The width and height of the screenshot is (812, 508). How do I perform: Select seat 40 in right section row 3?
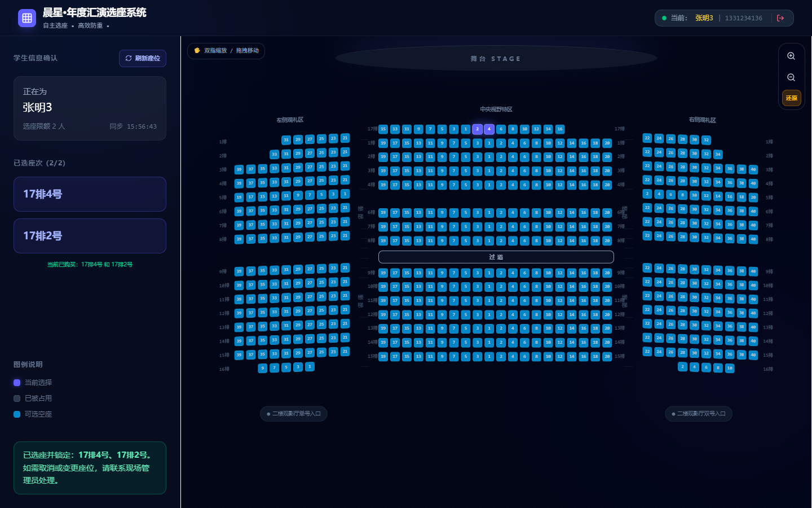[753, 170]
